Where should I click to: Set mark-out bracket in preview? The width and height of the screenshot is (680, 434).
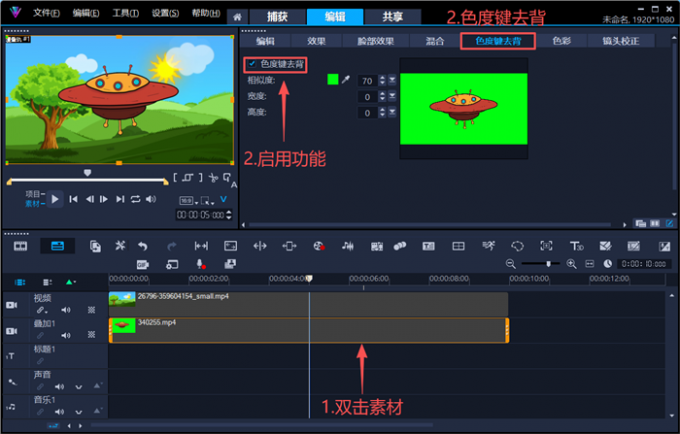tap(201, 177)
